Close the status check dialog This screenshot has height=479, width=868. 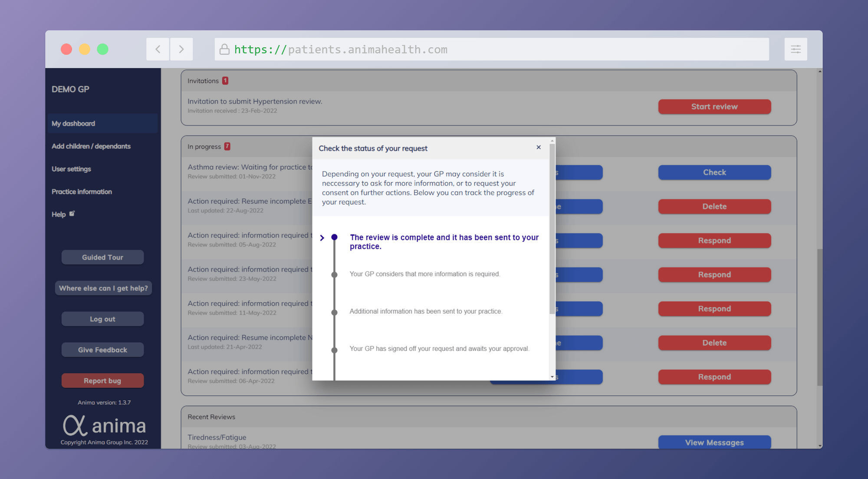pos(538,147)
